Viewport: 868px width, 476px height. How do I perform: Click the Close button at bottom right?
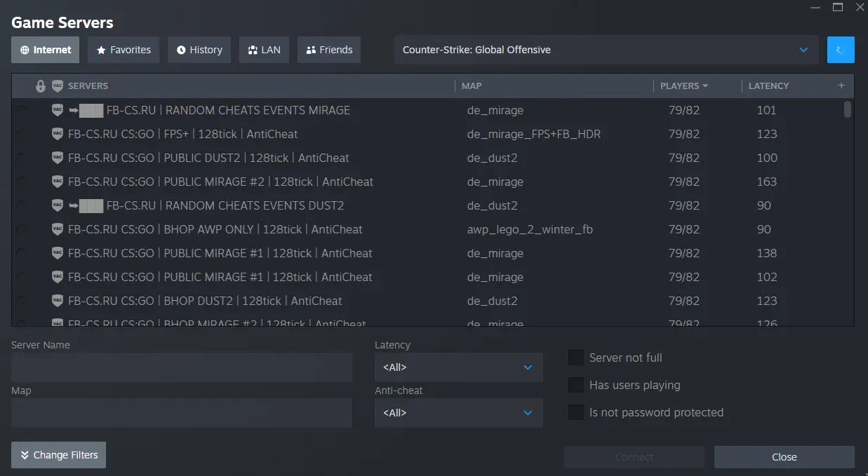pyautogui.click(x=784, y=457)
